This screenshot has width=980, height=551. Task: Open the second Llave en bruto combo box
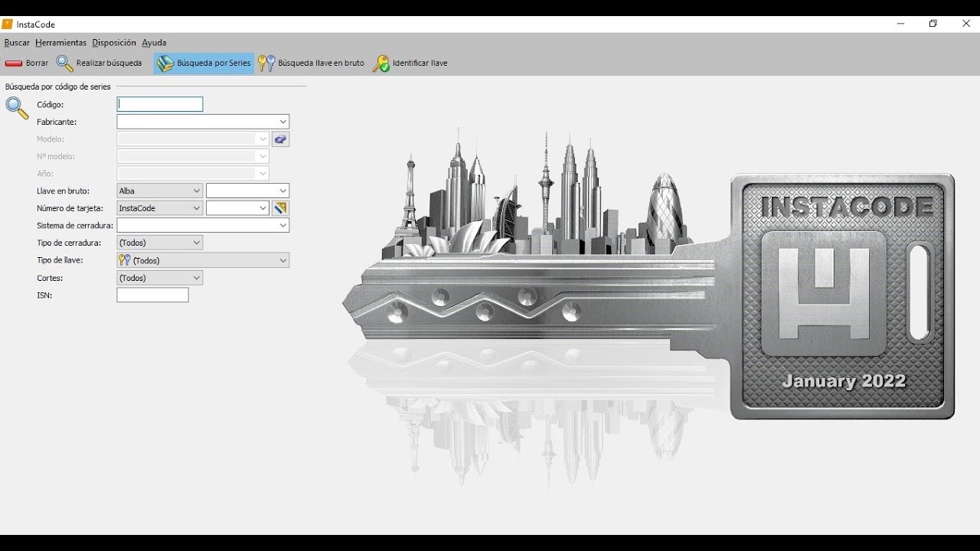pos(248,191)
